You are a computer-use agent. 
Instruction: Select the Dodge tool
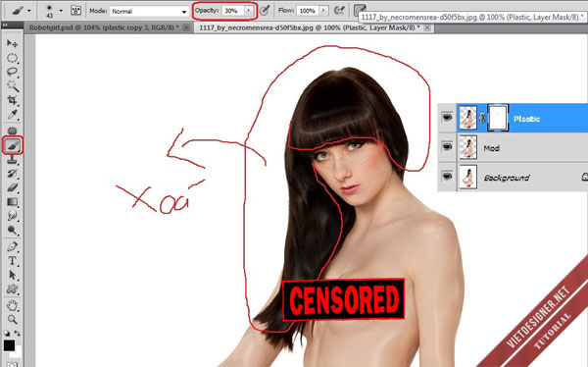tap(12, 231)
